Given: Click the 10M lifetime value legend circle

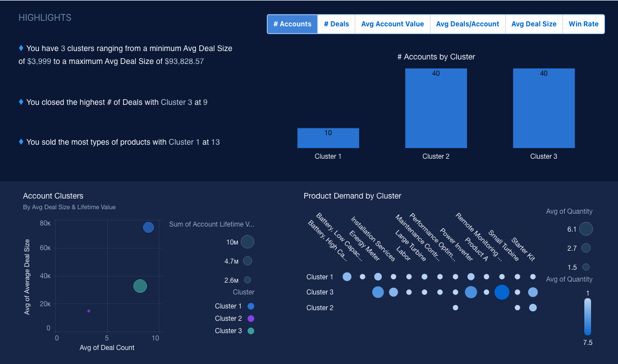Looking at the screenshot, I should pyautogui.click(x=248, y=242).
